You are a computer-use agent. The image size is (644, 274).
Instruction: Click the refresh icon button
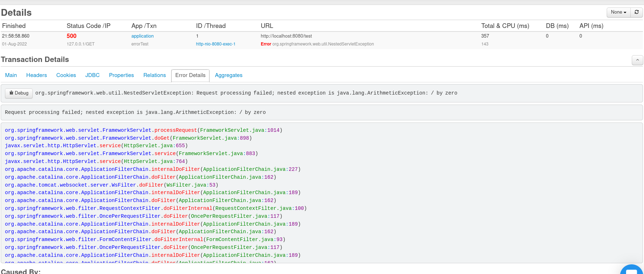tap(636, 12)
